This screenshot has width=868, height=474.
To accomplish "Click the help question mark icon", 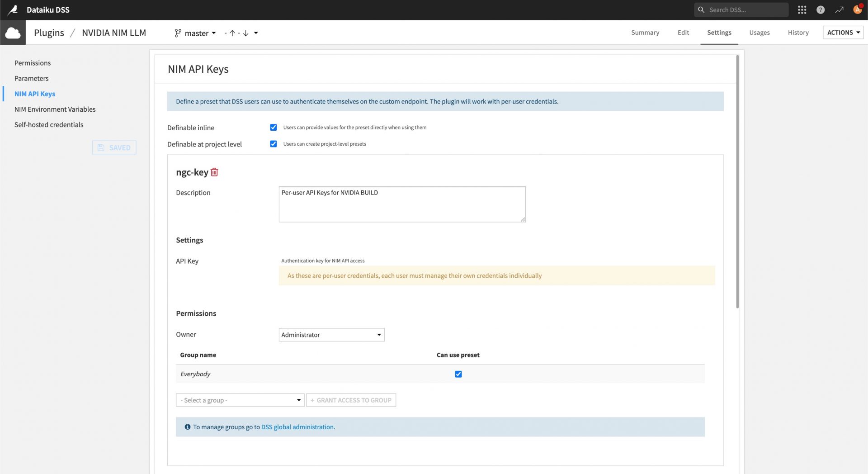I will click(x=820, y=9).
